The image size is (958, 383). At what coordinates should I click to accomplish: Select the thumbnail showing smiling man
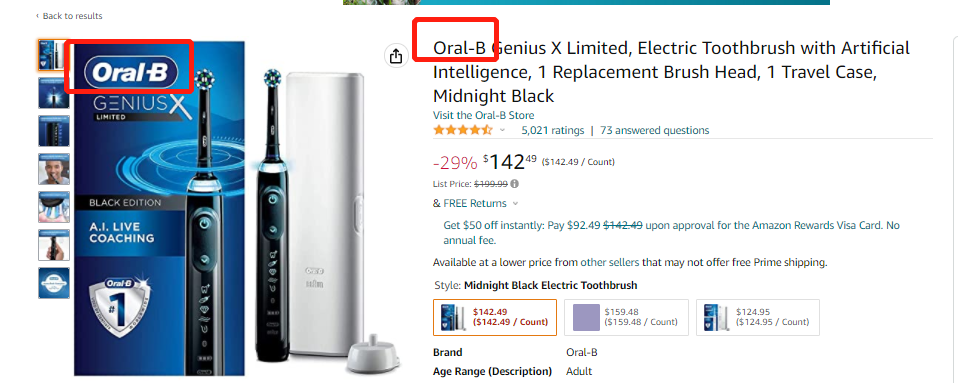click(x=54, y=169)
